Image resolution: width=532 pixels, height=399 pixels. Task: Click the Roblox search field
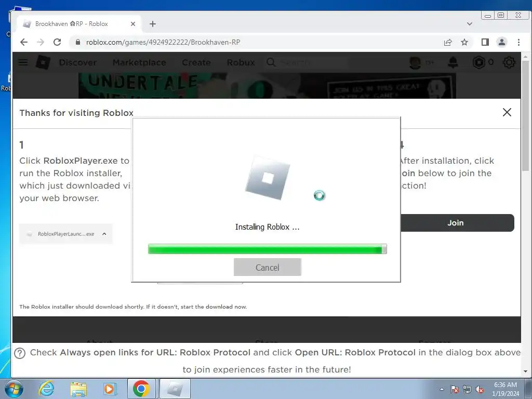(x=305, y=62)
